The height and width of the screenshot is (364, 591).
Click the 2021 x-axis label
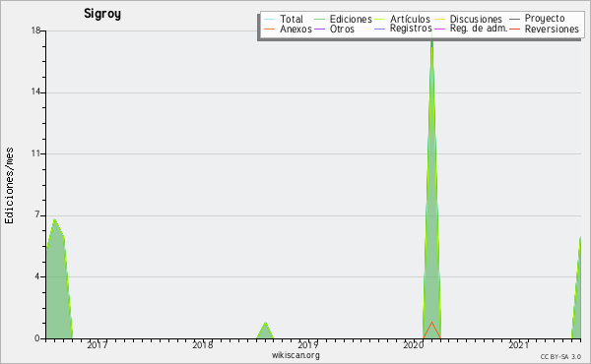[519, 344]
